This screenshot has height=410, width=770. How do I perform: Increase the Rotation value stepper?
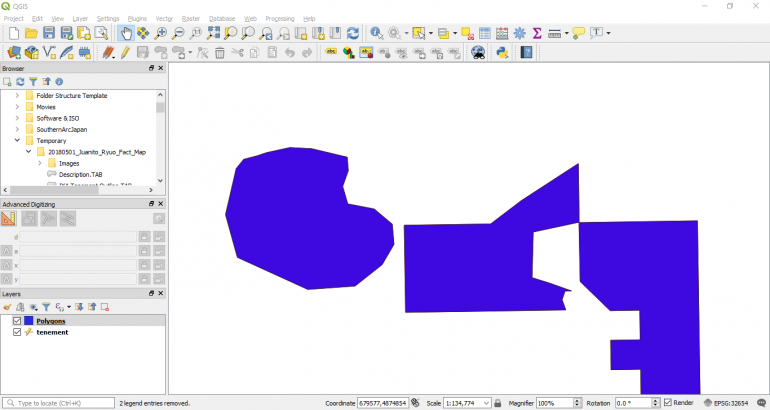[655, 401]
